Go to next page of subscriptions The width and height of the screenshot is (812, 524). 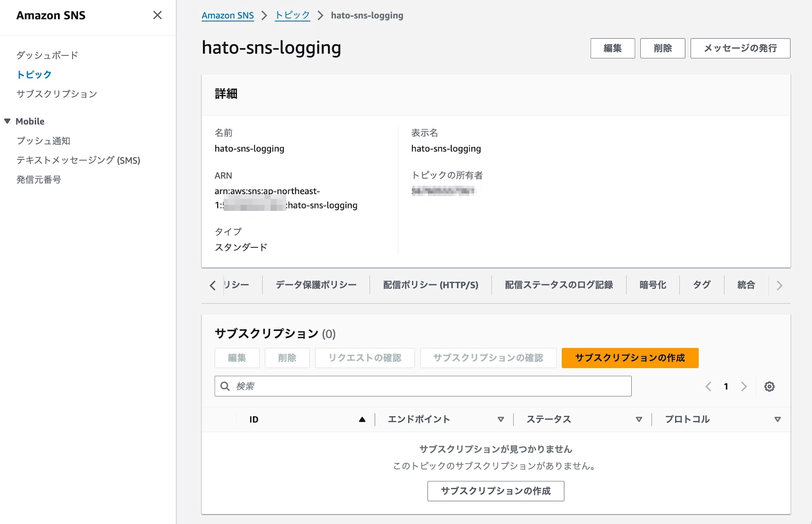pos(744,386)
